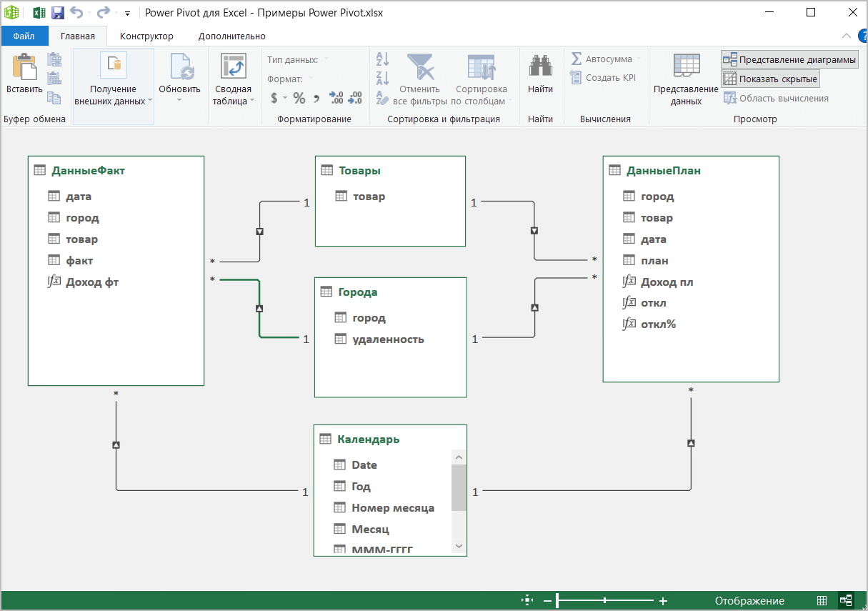
Task: Open Quick Access Toolbar customize arrow
Action: (127, 14)
